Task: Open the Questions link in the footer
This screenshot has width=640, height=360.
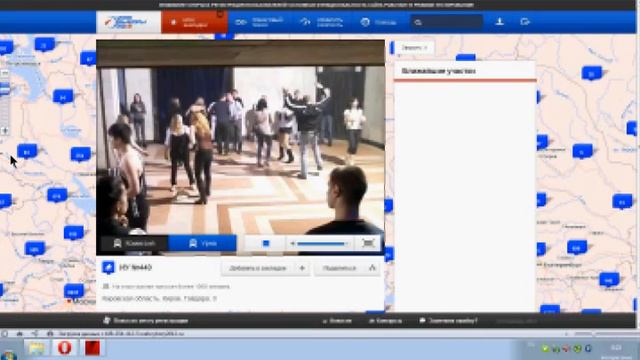Action: [337, 321]
